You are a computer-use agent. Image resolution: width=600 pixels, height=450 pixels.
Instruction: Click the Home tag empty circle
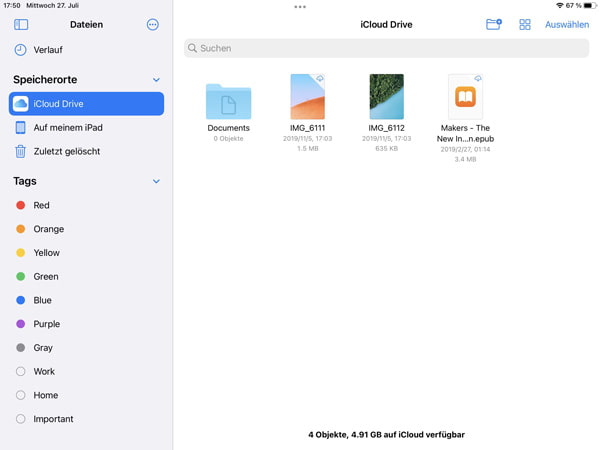coord(21,395)
